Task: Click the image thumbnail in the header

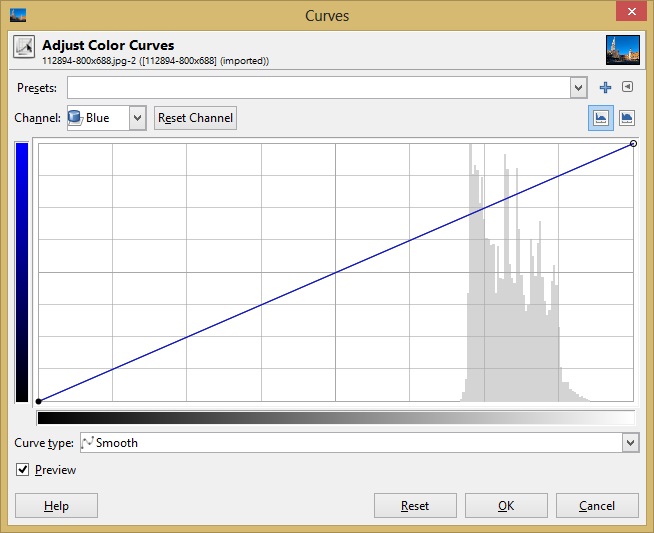Action: click(x=622, y=50)
